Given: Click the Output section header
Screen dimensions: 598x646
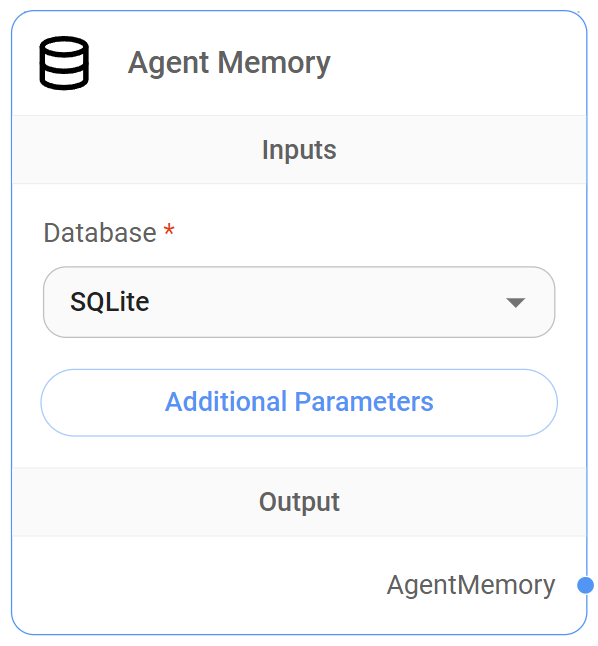Looking at the screenshot, I should [299, 502].
